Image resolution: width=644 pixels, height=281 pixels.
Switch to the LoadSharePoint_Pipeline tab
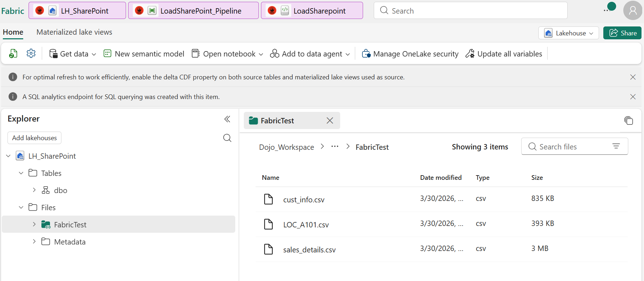click(193, 10)
